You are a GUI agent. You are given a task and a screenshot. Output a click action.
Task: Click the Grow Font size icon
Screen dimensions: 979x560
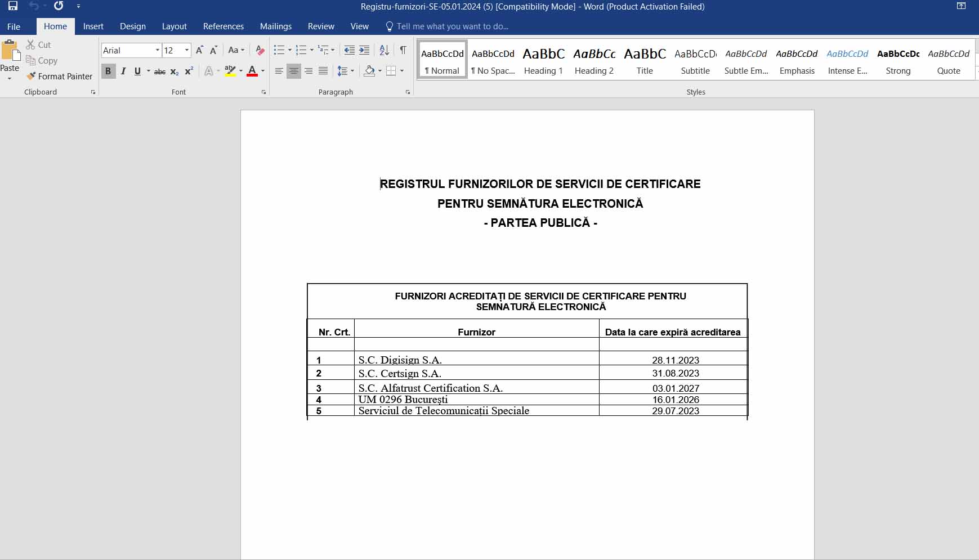(x=199, y=50)
